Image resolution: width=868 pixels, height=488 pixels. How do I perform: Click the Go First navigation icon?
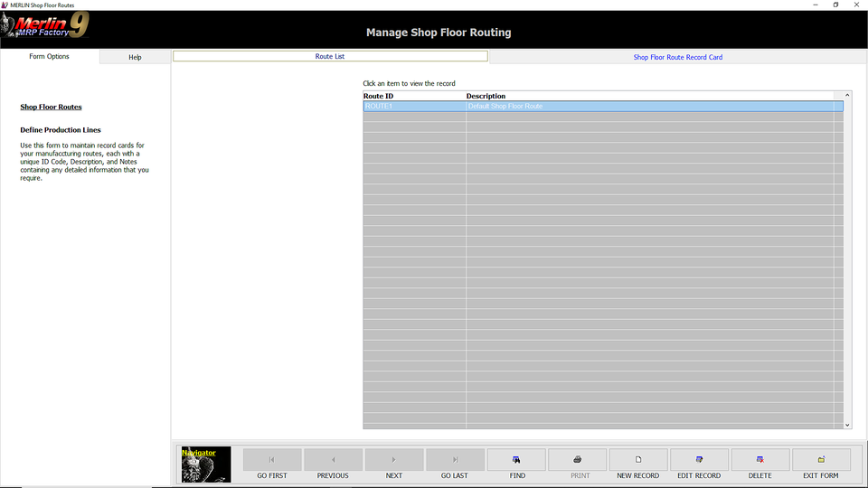coord(271,460)
